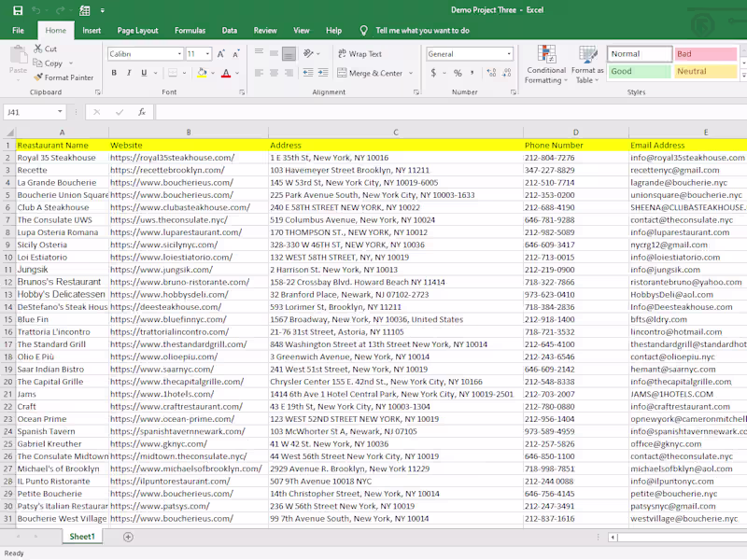Click the Percent Style icon
747x560 pixels.
click(x=457, y=73)
